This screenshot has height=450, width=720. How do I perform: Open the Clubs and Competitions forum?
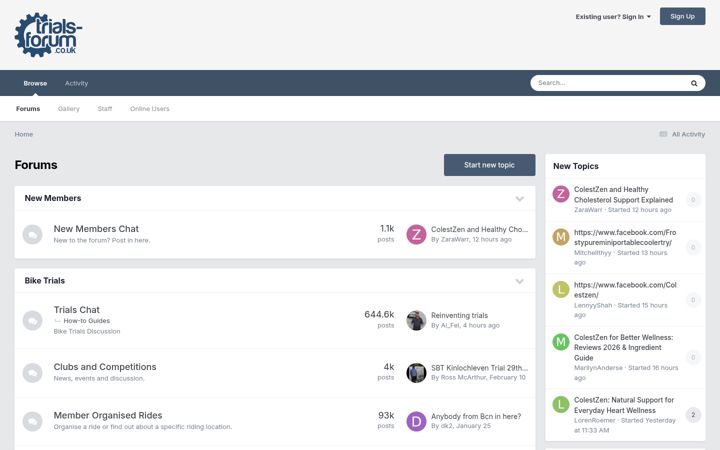[x=105, y=367]
